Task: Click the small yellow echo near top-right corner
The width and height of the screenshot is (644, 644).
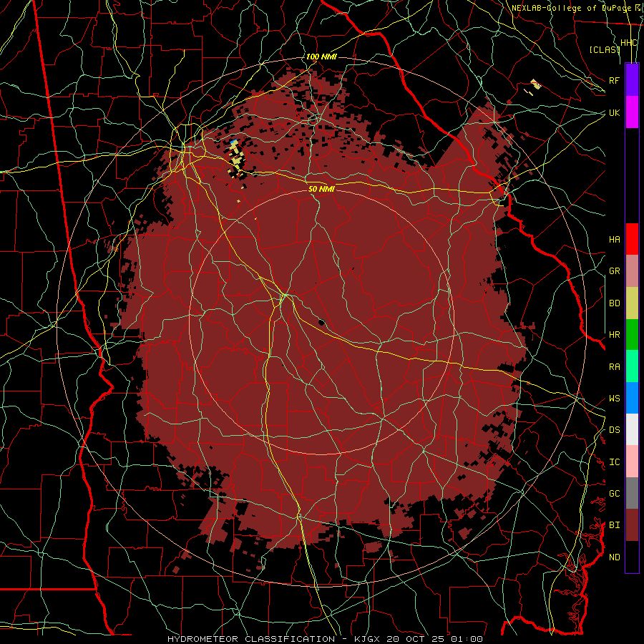Action: click(535, 84)
